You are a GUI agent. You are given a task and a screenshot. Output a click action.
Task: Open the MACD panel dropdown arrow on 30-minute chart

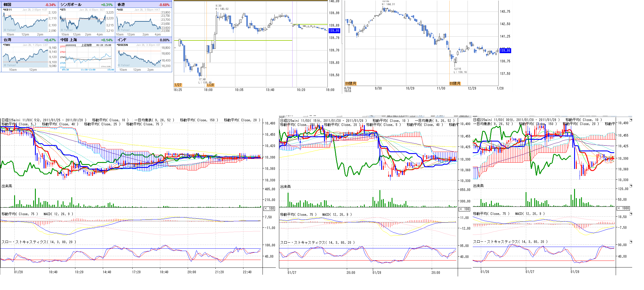pos(631,214)
